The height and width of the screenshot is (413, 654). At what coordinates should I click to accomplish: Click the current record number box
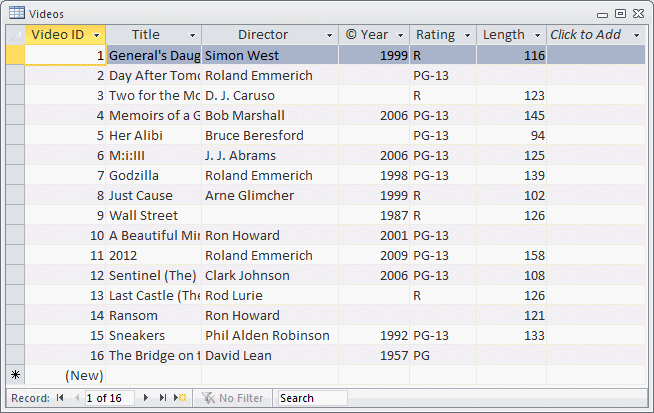pyautogui.click(x=110, y=398)
